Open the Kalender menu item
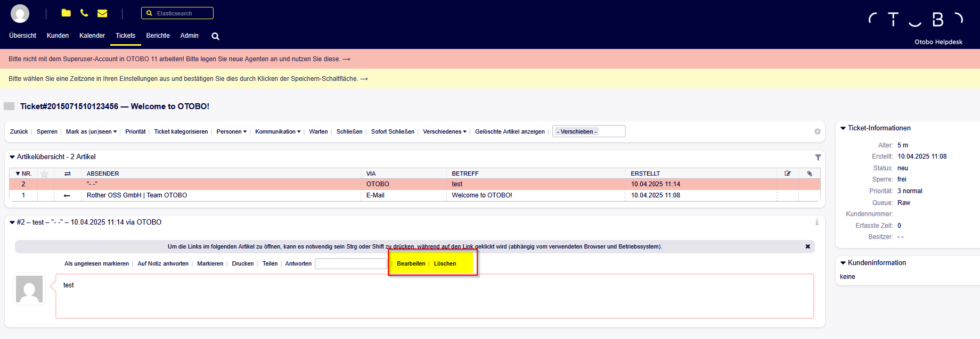Screen dimensions: 980x339 tap(92, 36)
